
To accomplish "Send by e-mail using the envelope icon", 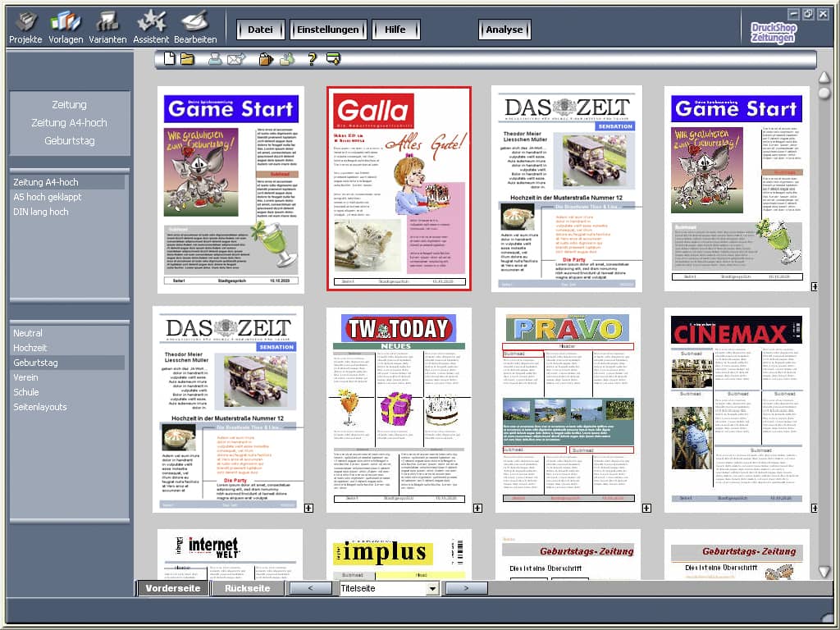I will click(235, 59).
